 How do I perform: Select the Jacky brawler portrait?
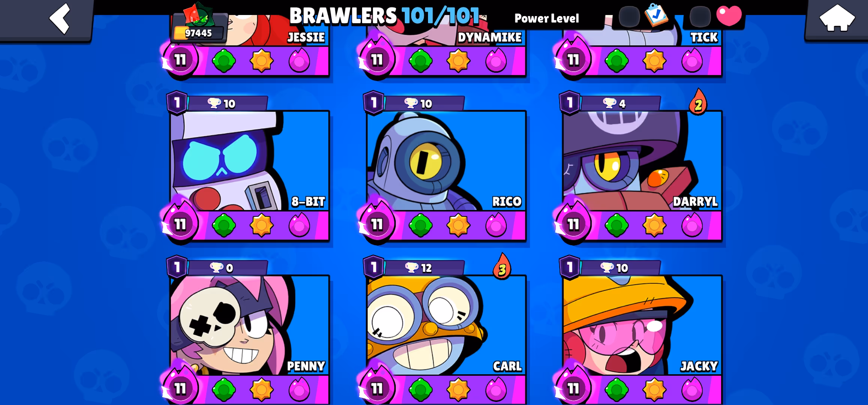coord(642,325)
